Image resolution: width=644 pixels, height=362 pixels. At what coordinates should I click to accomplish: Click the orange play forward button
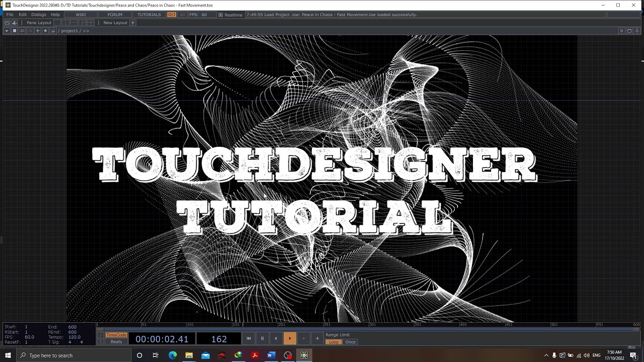click(x=289, y=338)
